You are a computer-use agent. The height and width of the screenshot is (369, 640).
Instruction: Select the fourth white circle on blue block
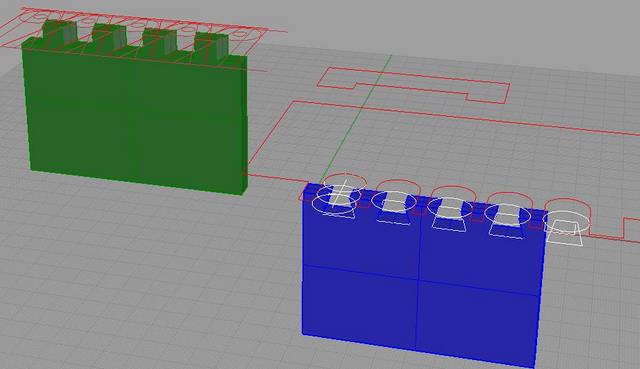pos(508,213)
